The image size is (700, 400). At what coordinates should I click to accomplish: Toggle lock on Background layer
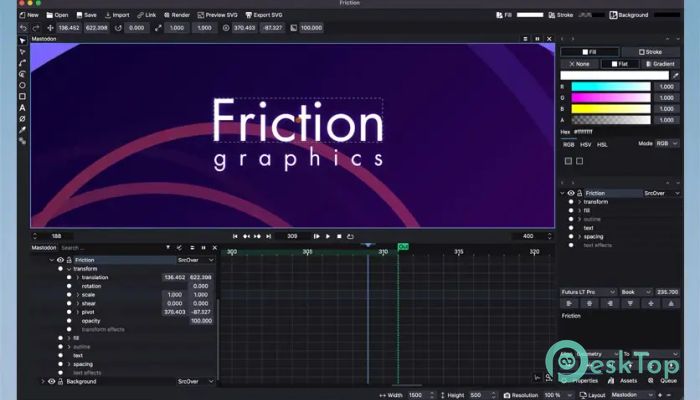pos(60,382)
